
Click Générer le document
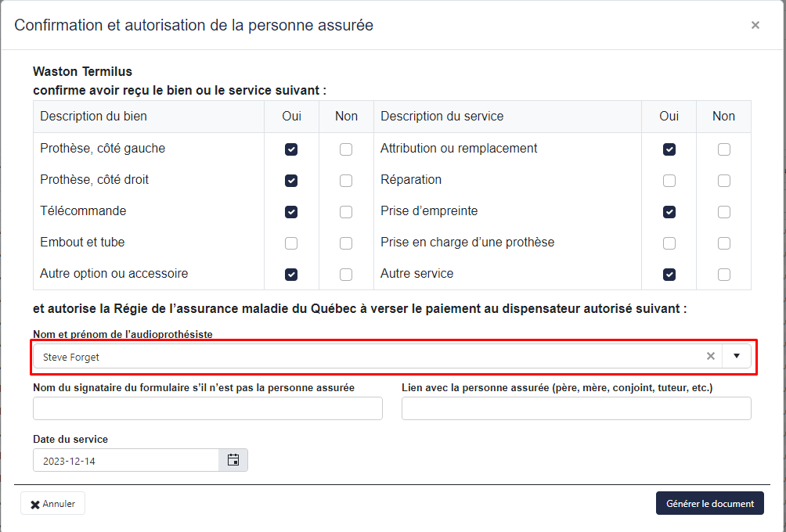pos(709,504)
